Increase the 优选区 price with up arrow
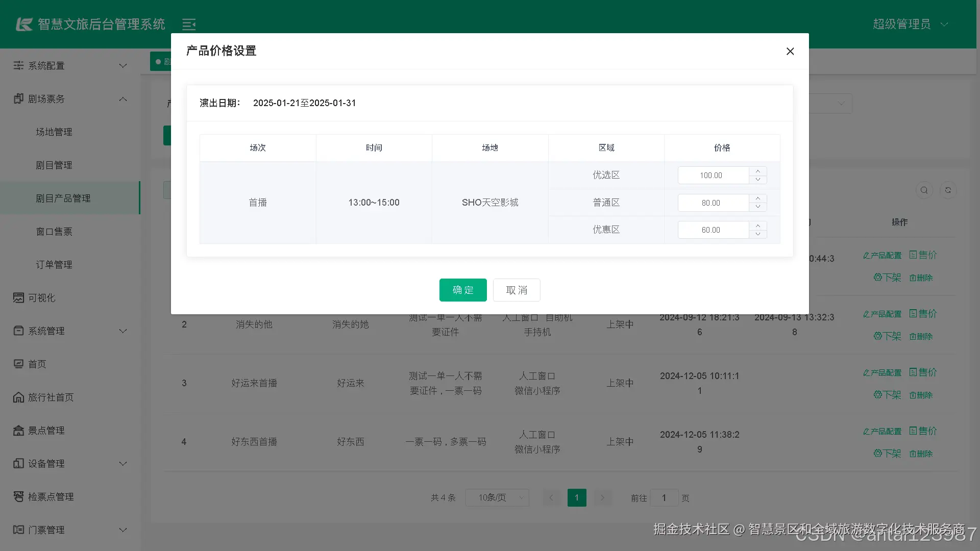The height and width of the screenshot is (551, 980). (x=758, y=171)
